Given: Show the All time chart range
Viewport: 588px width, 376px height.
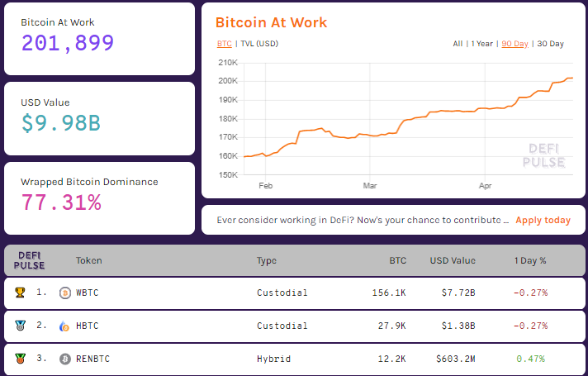Looking at the screenshot, I should pos(458,44).
